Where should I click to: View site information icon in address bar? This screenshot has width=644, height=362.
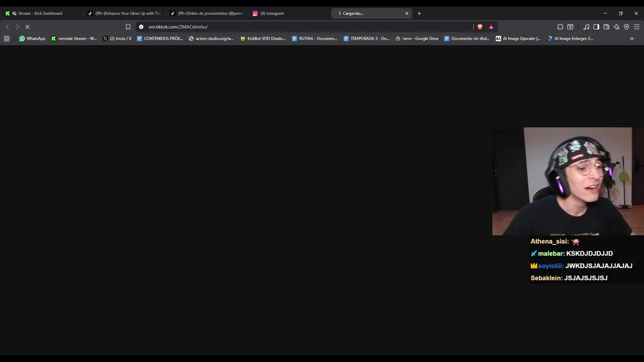(141, 27)
